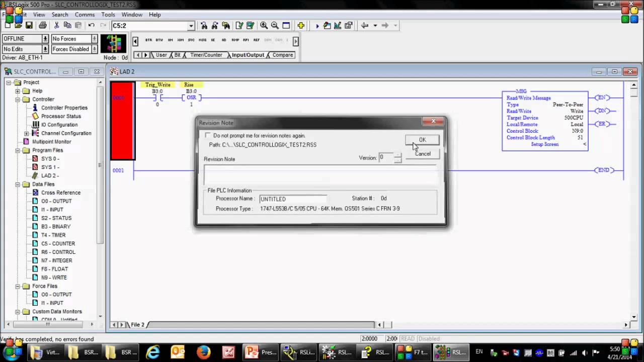Open the OFFLINE mode dropdown
Image resolution: width=644 pixels, height=362 pixels.
[45, 39]
